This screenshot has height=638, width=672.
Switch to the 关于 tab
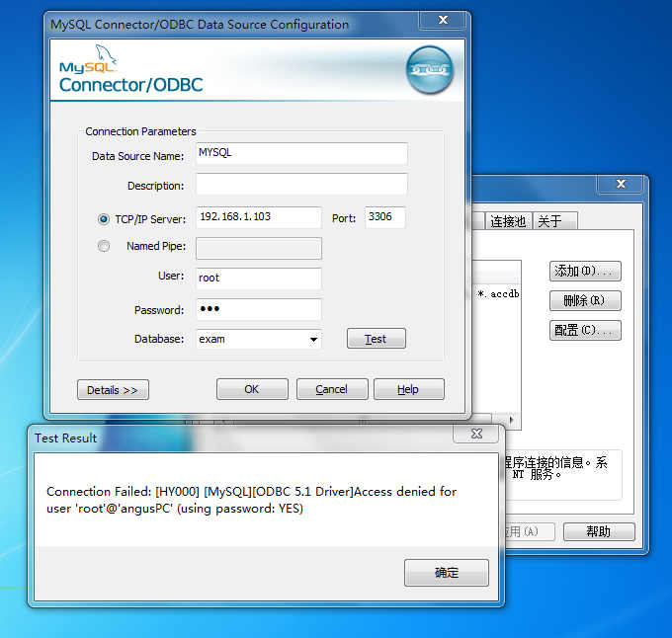pyautogui.click(x=554, y=221)
